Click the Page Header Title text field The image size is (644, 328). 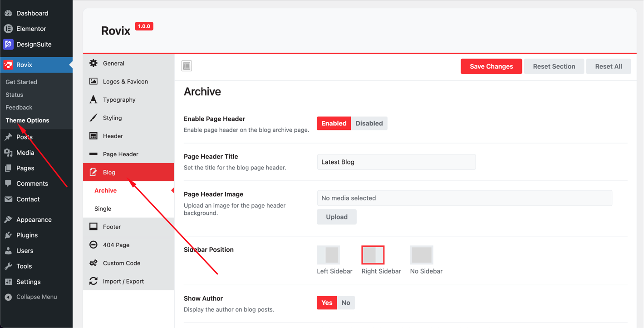396,162
